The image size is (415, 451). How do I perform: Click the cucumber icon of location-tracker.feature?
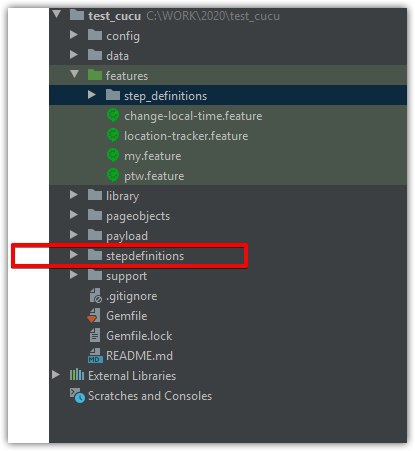pyautogui.click(x=113, y=135)
